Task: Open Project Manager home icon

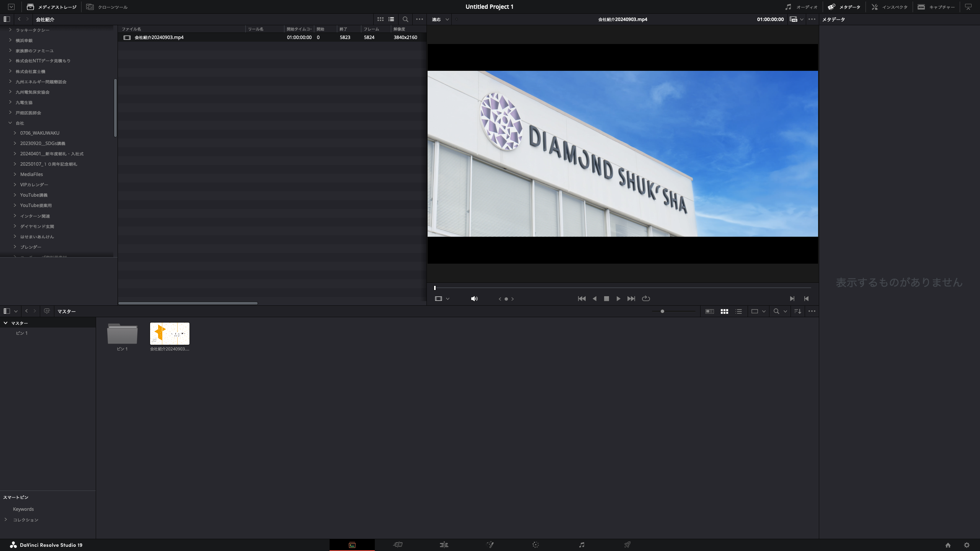Action: click(948, 545)
